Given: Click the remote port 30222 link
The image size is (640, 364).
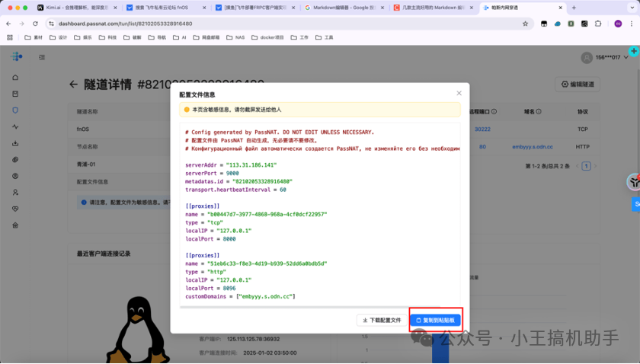Looking at the screenshot, I should pyautogui.click(x=482, y=129).
